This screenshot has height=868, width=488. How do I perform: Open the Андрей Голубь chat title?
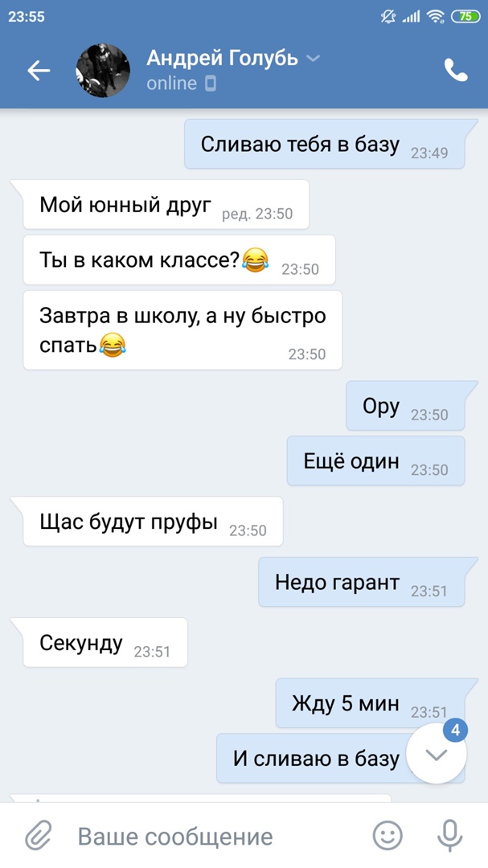pyautogui.click(x=222, y=58)
